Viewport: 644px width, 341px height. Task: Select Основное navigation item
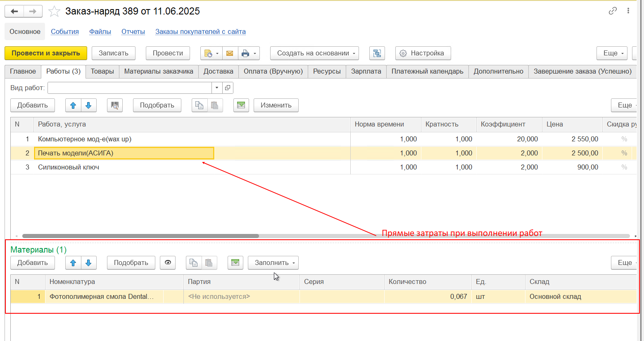click(25, 32)
